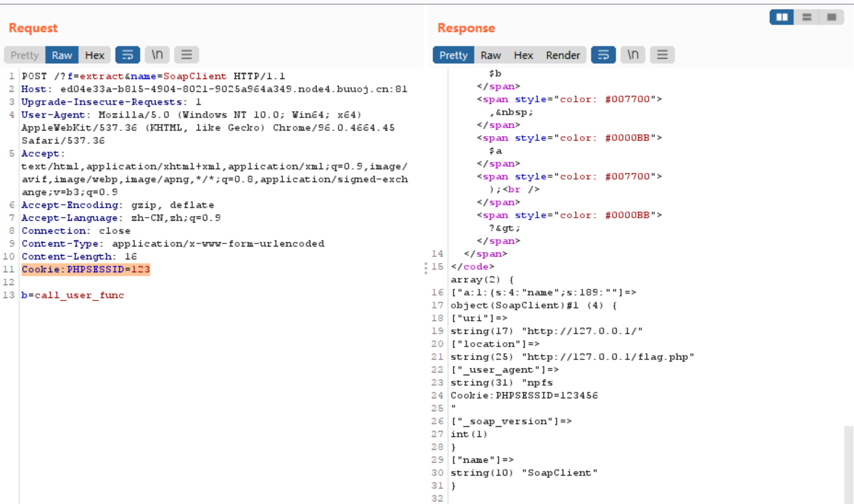854x504 pixels.
Task: Switch Response view to Raw tab
Action: click(x=491, y=55)
